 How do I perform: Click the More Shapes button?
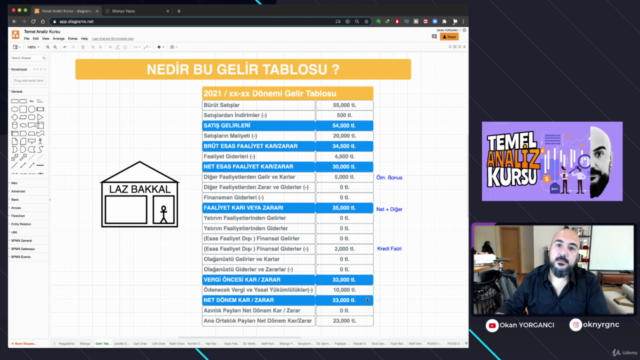pyautogui.click(x=24, y=344)
